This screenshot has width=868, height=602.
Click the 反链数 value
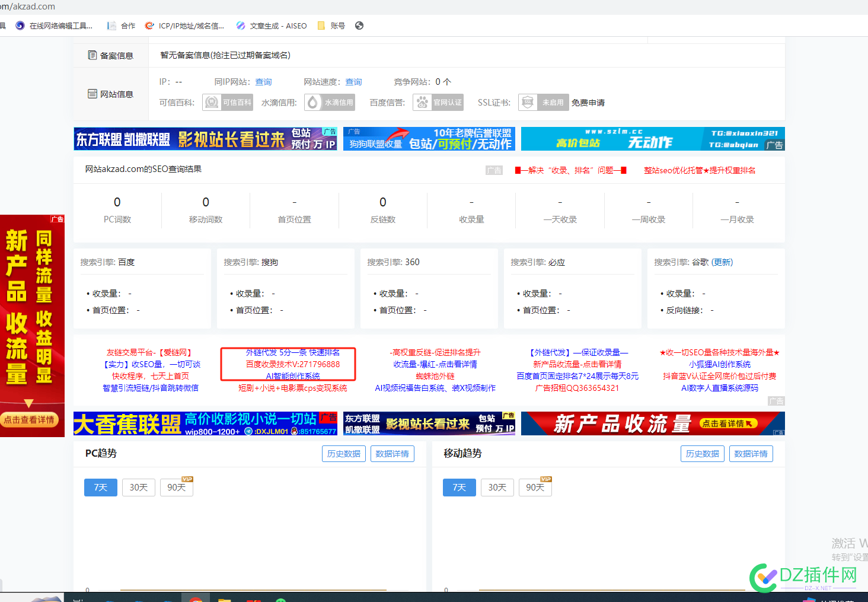383,202
